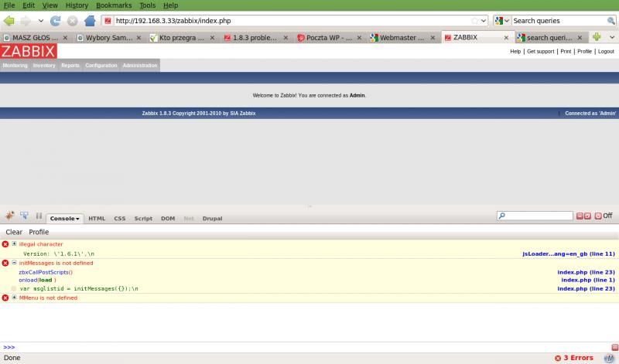This screenshot has height=364, width=619.
Task: Open the Bookmarks menu
Action: 114,5
